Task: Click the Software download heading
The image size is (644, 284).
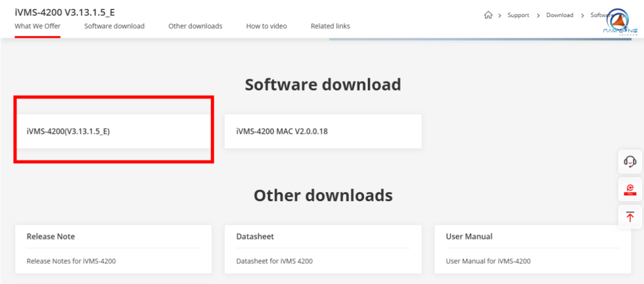Action: [x=323, y=85]
